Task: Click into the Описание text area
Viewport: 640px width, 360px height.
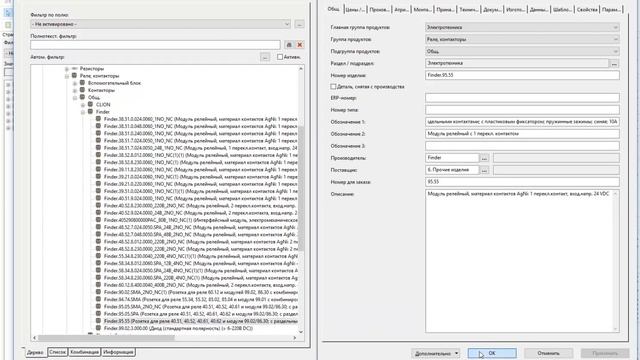Action: 522,260
